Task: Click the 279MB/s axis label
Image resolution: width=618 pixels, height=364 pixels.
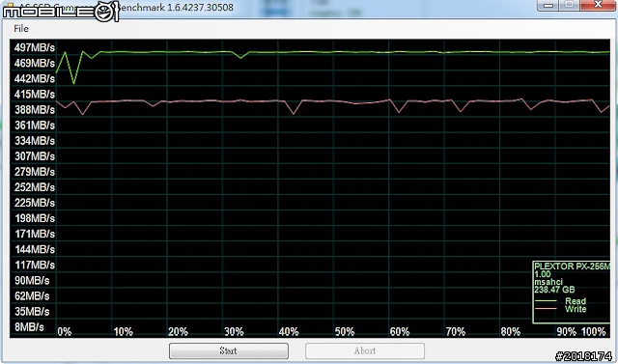Action: (35, 172)
